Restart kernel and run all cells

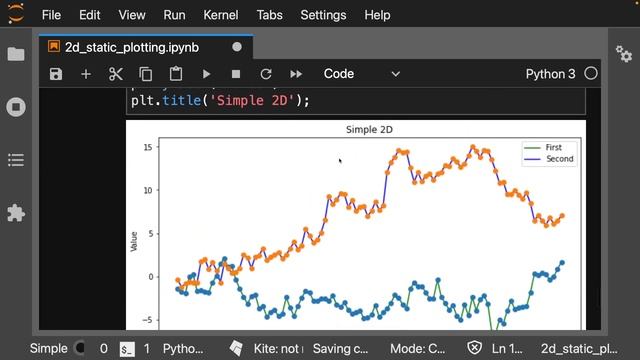click(x=296, y=74)
